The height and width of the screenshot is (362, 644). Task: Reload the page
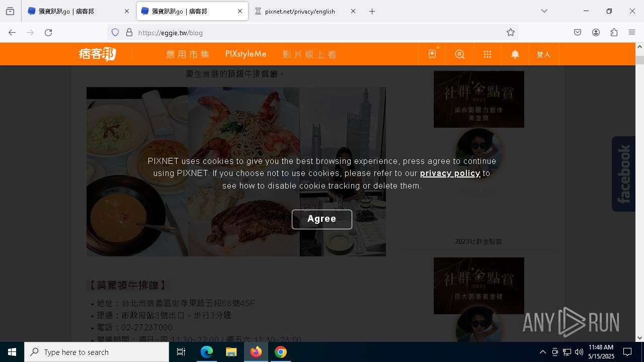coord(48,33)
